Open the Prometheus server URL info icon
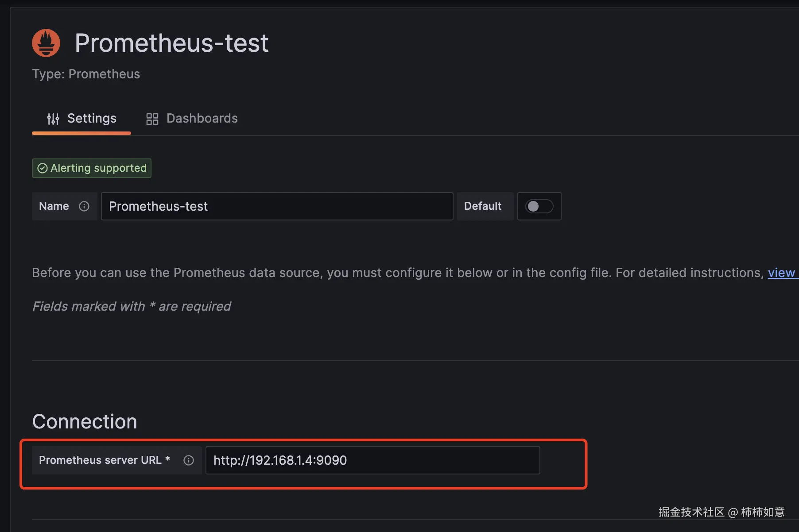Viewport: 799px width, 532px height. (x=189, y=460)
